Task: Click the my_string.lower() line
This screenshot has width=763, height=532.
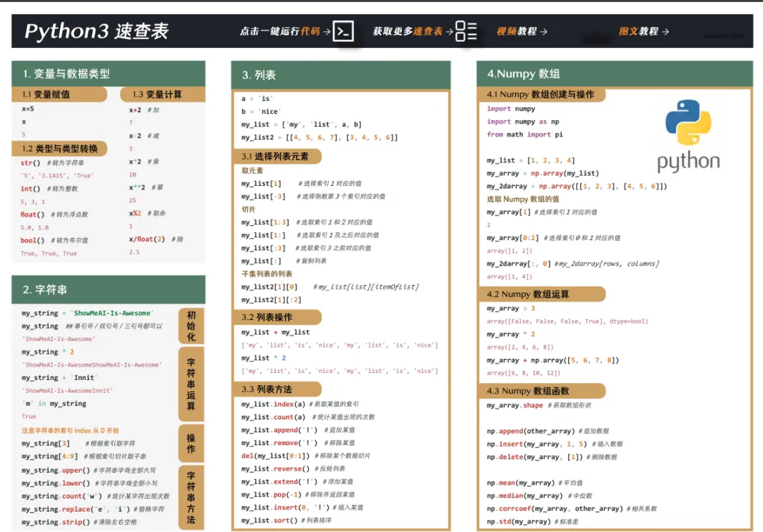Action: coord(90,483)
